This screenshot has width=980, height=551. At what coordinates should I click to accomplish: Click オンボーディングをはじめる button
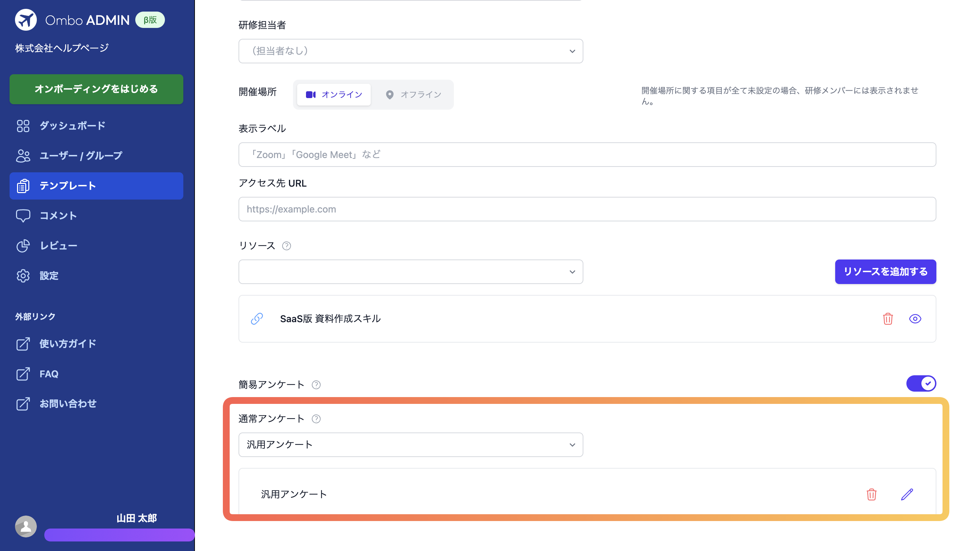point(96,89)
